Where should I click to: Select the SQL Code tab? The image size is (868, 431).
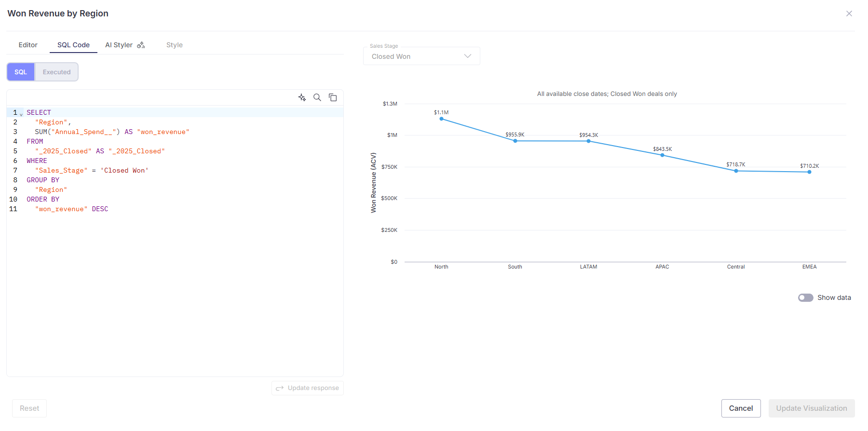73,45
